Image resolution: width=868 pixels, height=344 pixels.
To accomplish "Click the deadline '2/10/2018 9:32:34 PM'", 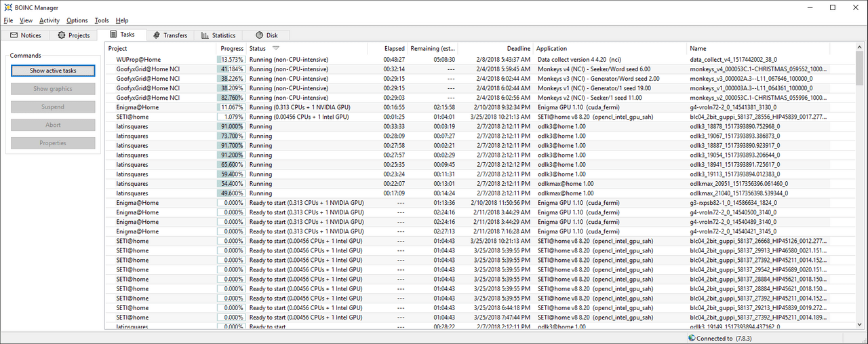I will (502, 107).
